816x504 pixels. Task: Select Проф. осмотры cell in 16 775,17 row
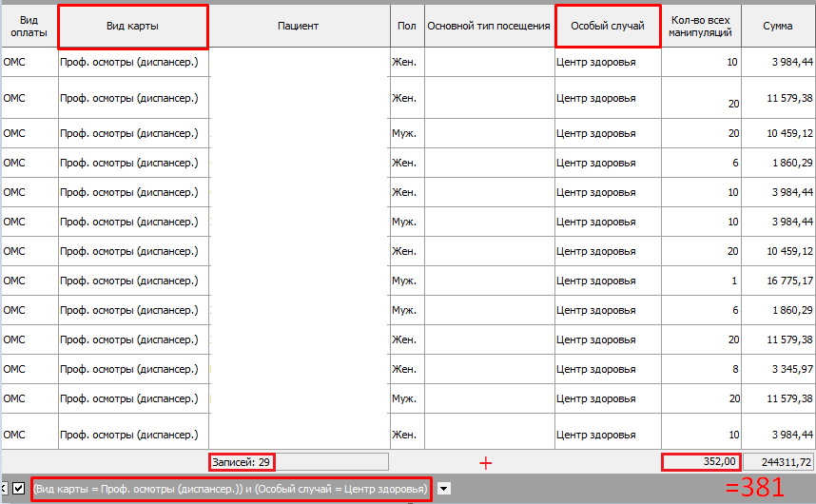134,281
